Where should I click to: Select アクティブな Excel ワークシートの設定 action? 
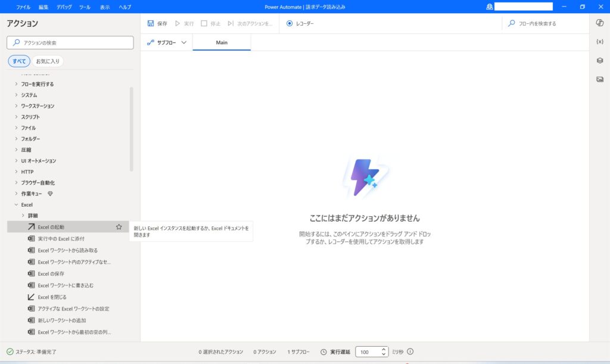pos(68,309)
